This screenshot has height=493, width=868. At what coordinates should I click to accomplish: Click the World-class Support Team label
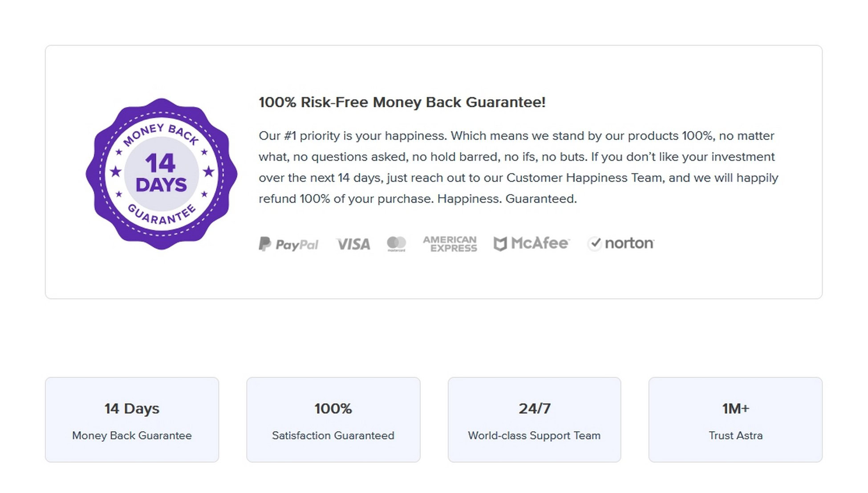point(534,436)
